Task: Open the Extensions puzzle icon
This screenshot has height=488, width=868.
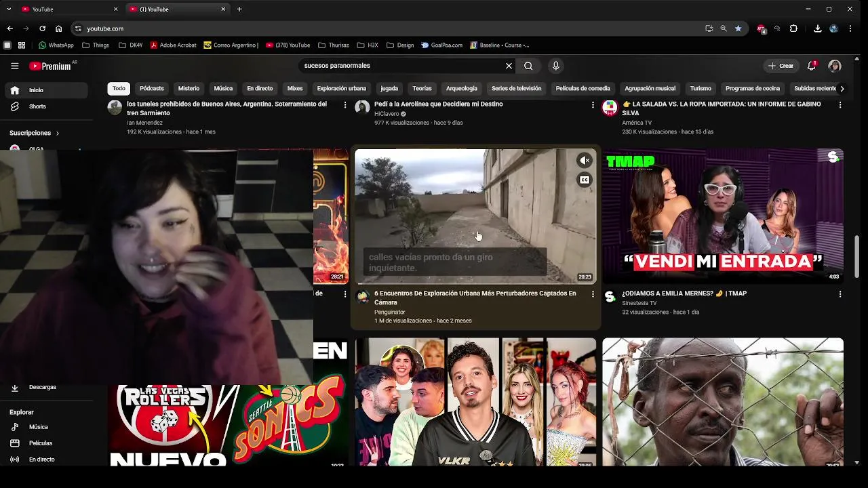Action: point(793,28)
